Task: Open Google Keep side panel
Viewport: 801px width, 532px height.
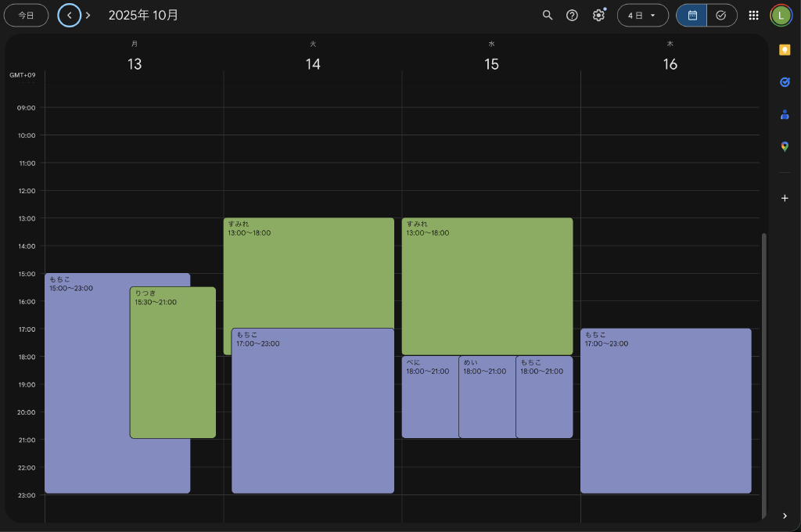Action: (x=785, y=49)
